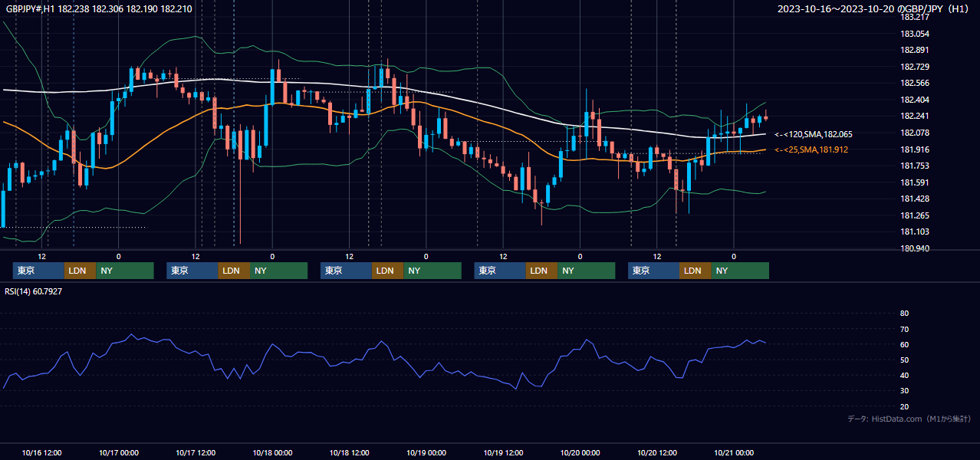Screen dimensions: 980x460
Task: Click price axis value 183.054
Action: 915,34
